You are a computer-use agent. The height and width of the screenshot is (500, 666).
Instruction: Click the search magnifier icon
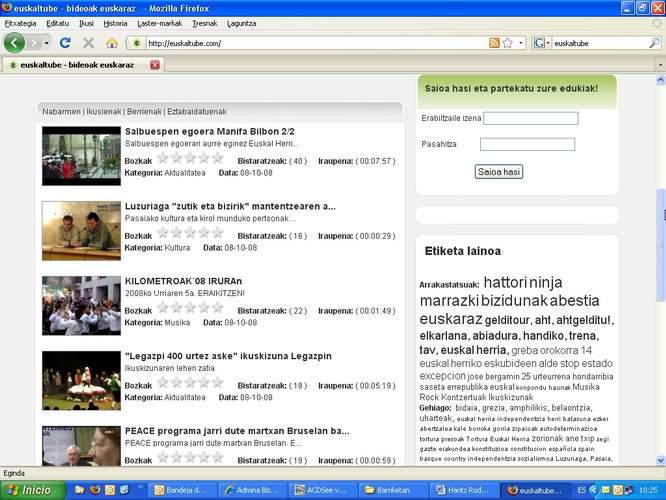click(x=655, y=43)
